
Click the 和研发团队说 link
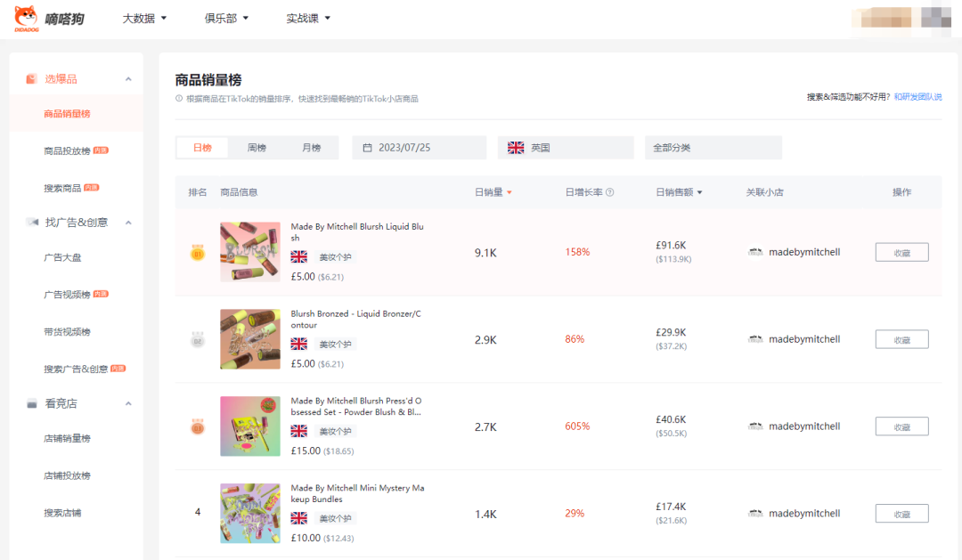(x=917, y=97)
